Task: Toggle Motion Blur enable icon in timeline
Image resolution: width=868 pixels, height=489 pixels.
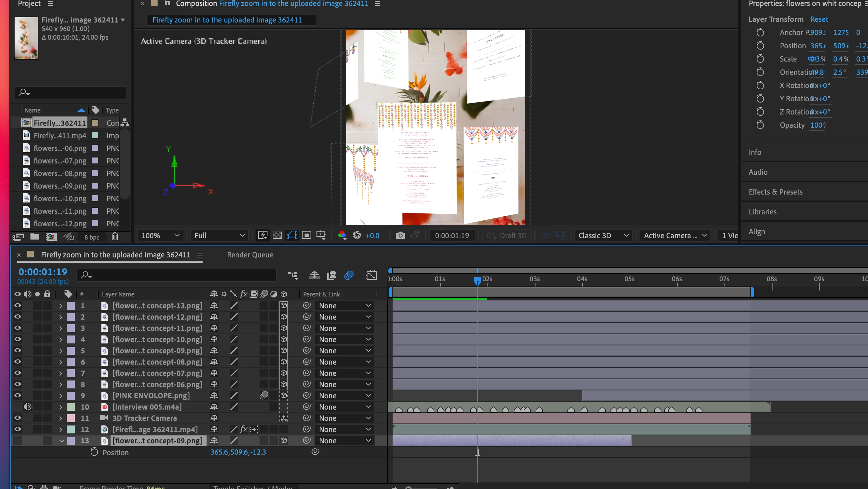Action: pyautogui.click(x=349, y=275)
